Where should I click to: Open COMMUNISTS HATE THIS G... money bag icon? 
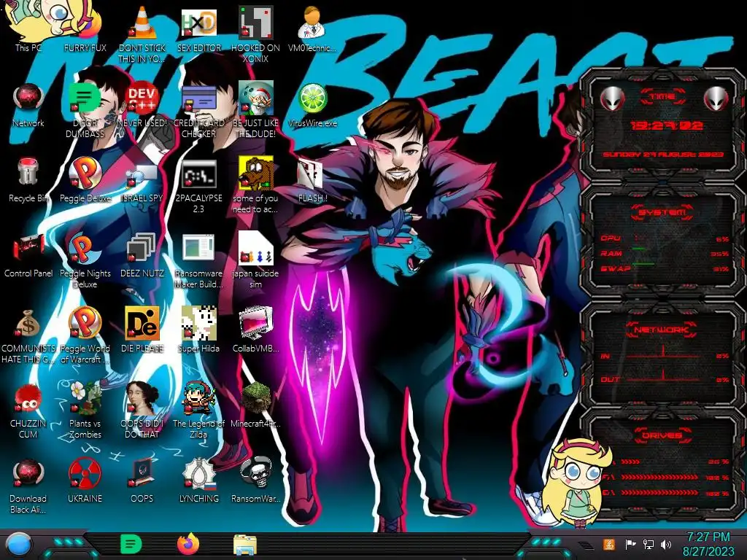pyautogui.click(x=28, y=335)
